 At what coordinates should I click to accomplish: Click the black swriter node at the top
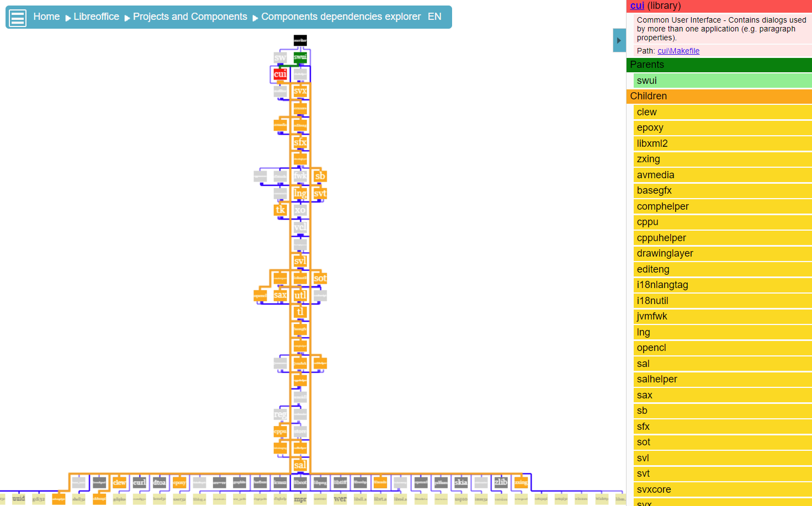coord(300,39)
